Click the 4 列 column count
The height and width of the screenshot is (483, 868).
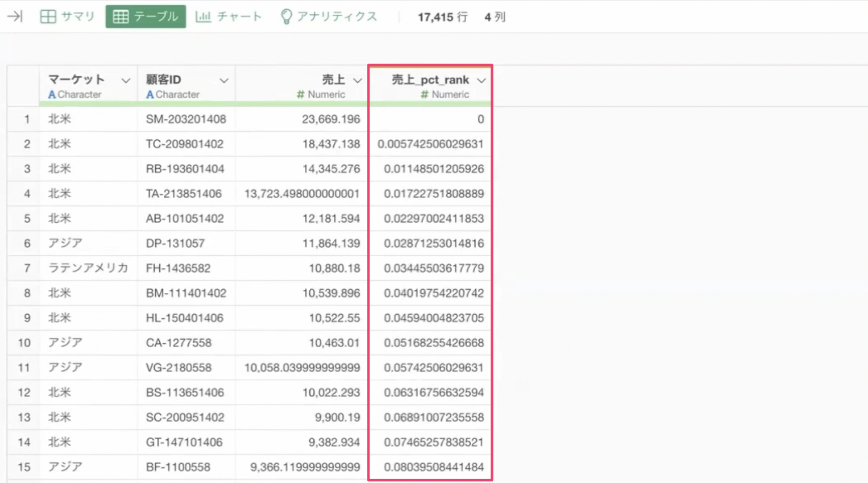(495, 17)
